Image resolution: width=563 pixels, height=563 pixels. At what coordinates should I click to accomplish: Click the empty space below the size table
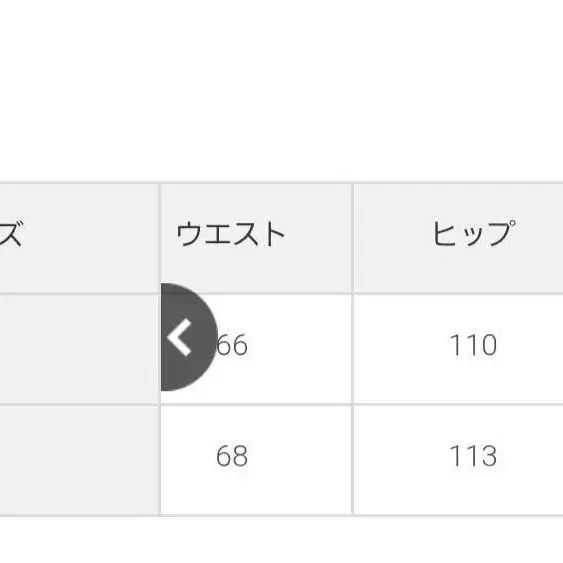coord(282,540)
